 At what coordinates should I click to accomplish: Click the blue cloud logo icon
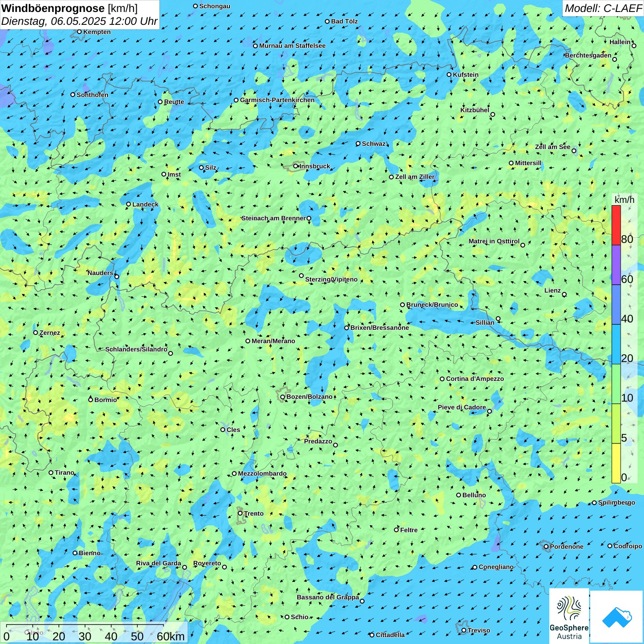(617, 617)
